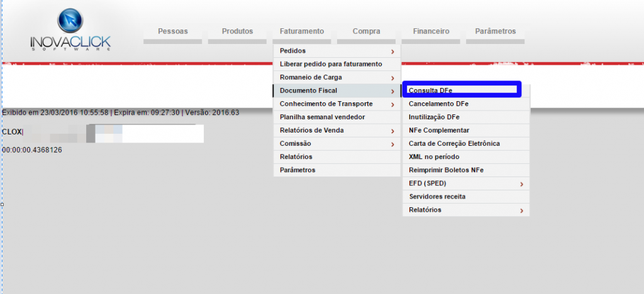
Task: Open the Produtos menu
Action: [x=238, y=31]
